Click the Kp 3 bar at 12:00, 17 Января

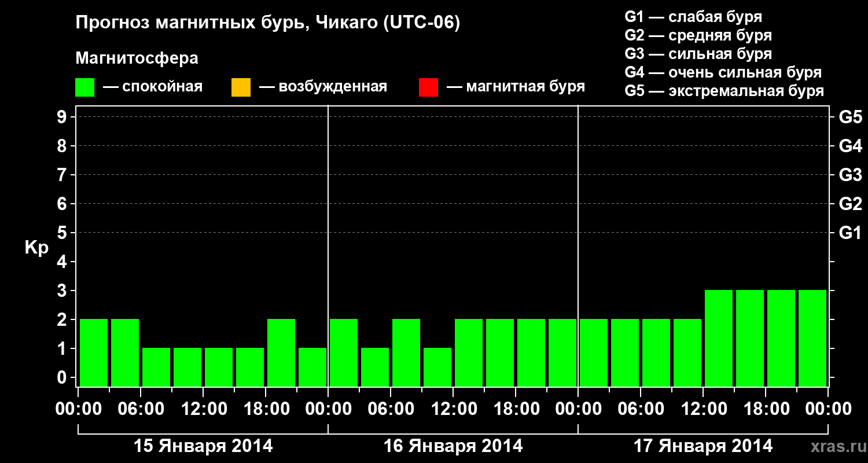[719, 338]
